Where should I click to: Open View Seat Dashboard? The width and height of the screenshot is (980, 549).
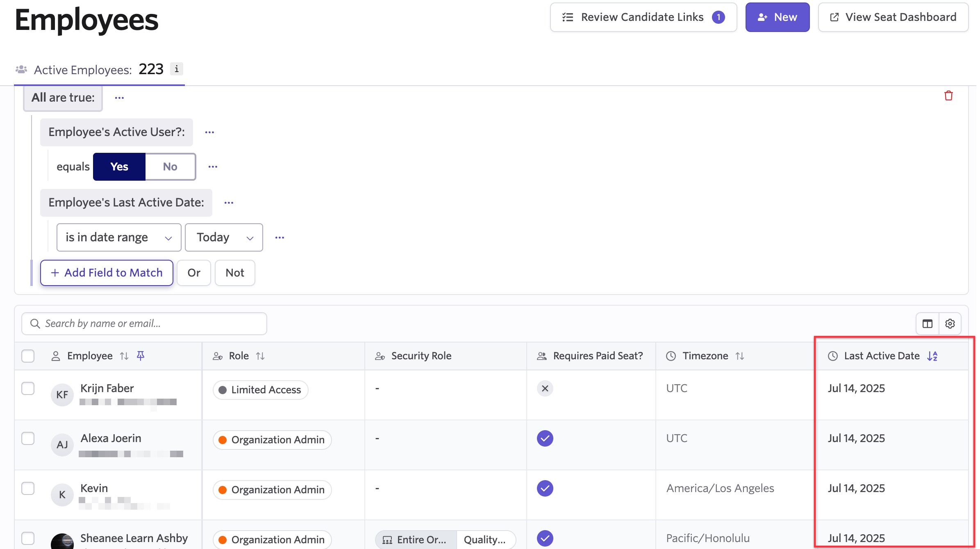coord(893,17)
